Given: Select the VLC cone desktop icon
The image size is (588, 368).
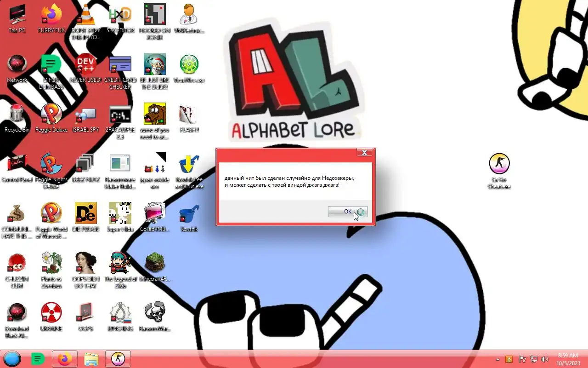Looking at the screenshot, I should pos(86,22).
